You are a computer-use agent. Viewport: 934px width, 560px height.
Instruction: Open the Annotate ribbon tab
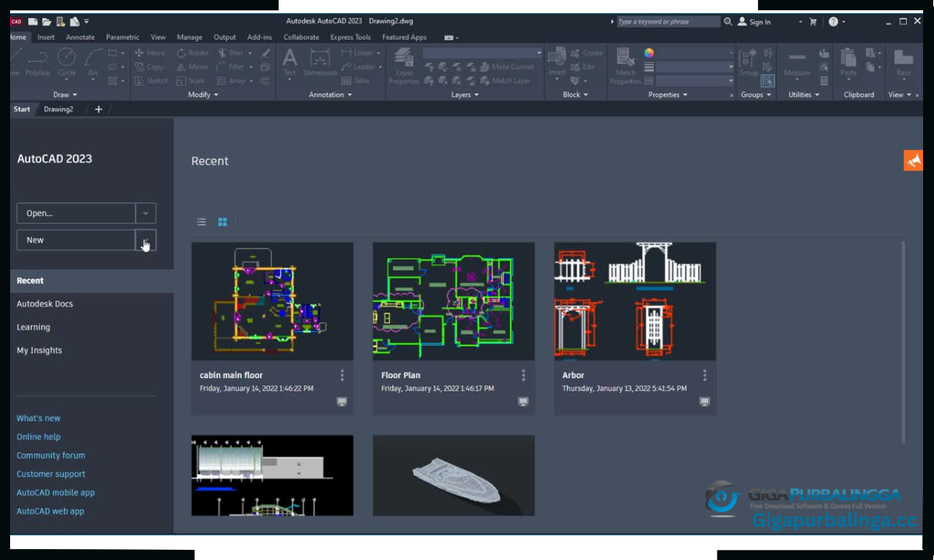[x=80, y=37]
